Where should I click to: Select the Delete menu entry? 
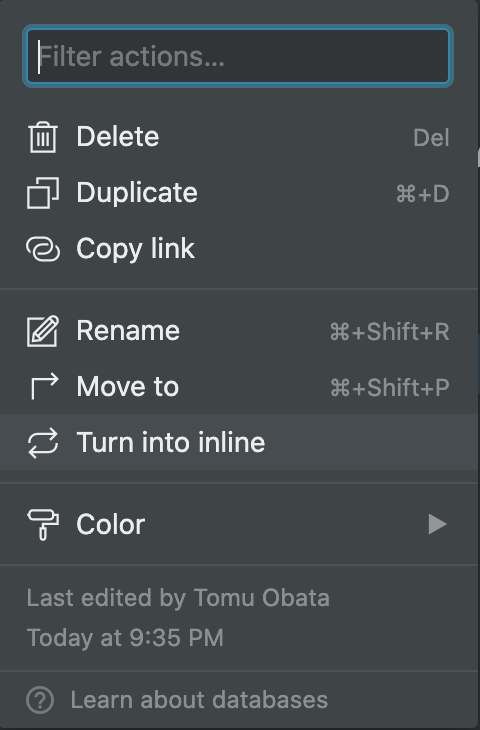click(239, 137)
